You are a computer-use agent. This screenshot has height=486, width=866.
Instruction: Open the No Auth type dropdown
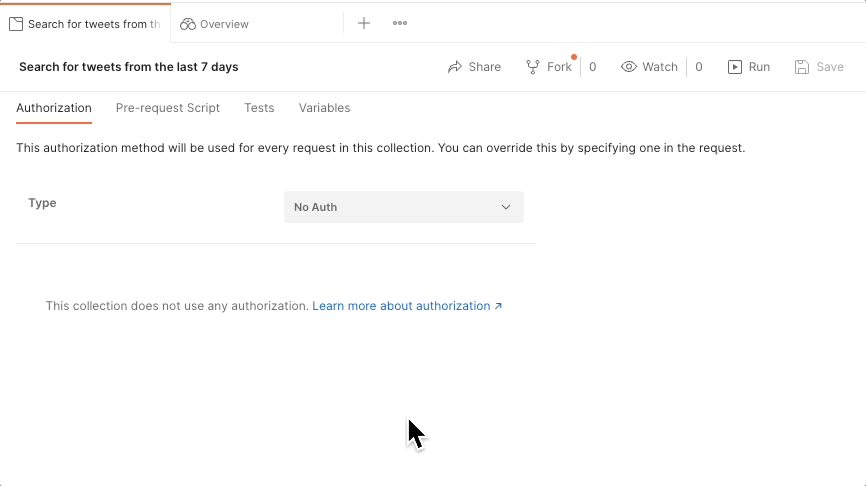tap(404, 207)
